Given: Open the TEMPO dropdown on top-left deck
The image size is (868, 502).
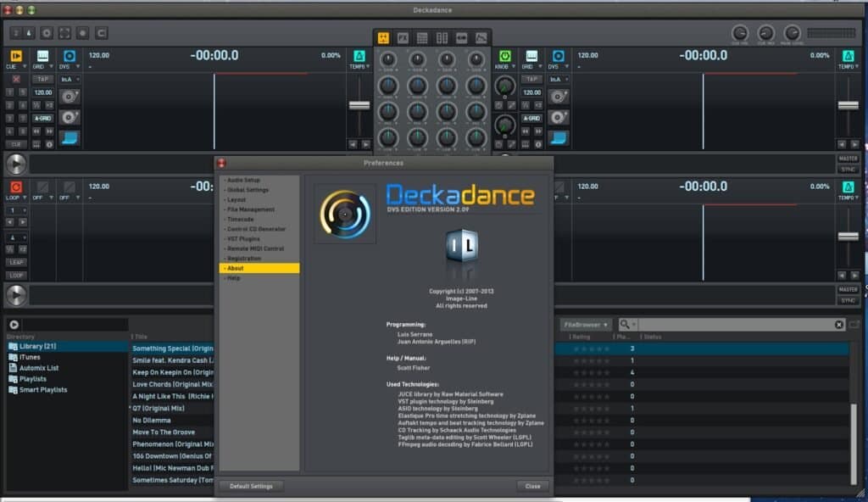Looking at the screenshot, I should pyautogui.click(x=368, y=66).
